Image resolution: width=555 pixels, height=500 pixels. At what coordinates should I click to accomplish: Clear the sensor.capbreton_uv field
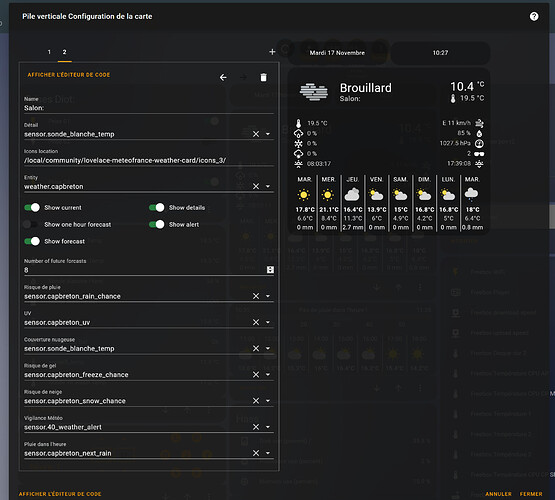[256, 322]
